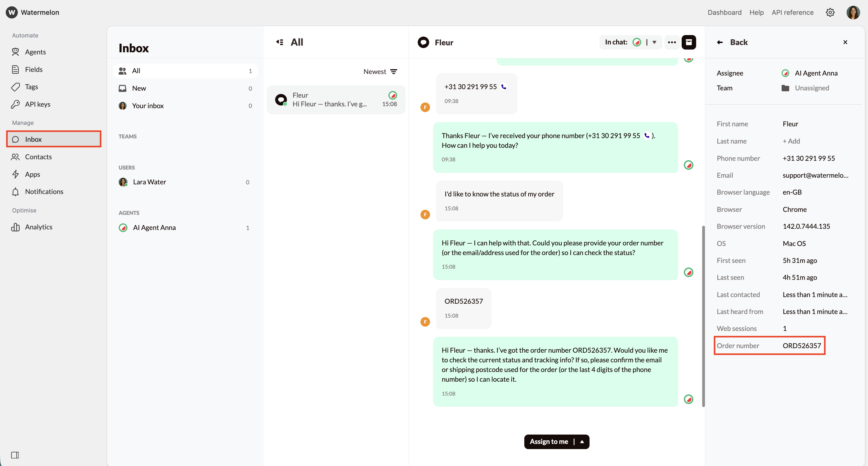Open the Dashboard menu item
Image resolution: width=868 pixels, height=466 pixels.
pos(725,12)
